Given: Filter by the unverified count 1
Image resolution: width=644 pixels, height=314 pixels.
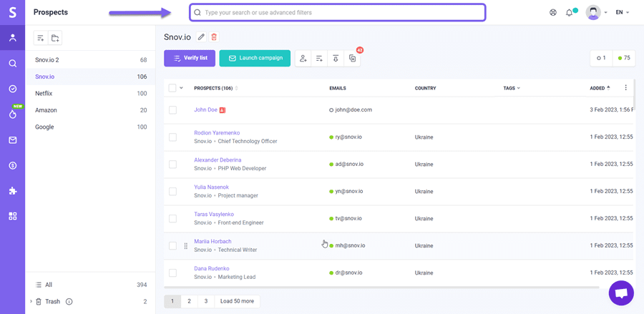Looking at the screenshot, I should tap(601, 58).
